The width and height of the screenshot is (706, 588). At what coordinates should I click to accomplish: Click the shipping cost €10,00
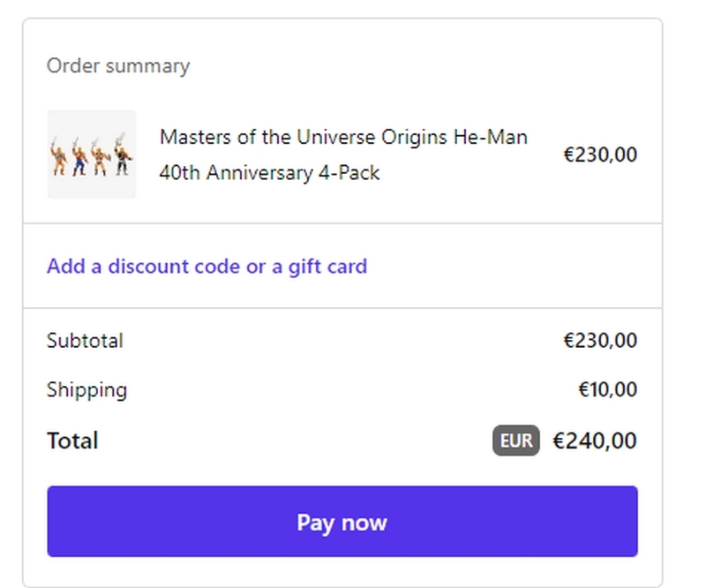pos(608,389)
